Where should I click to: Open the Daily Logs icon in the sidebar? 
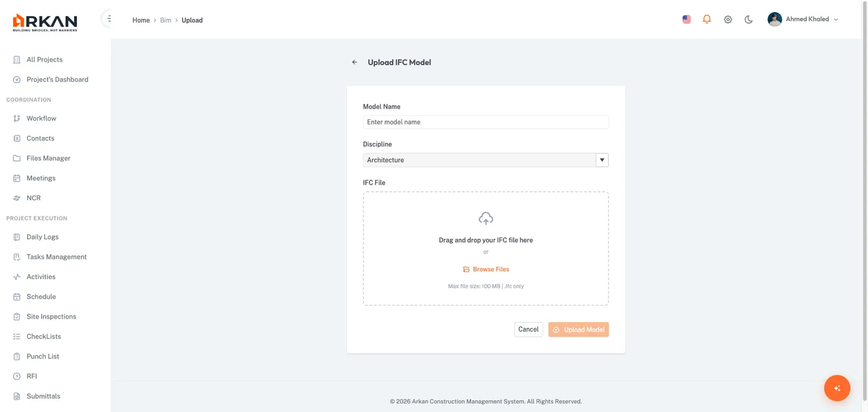pos(16,236)
